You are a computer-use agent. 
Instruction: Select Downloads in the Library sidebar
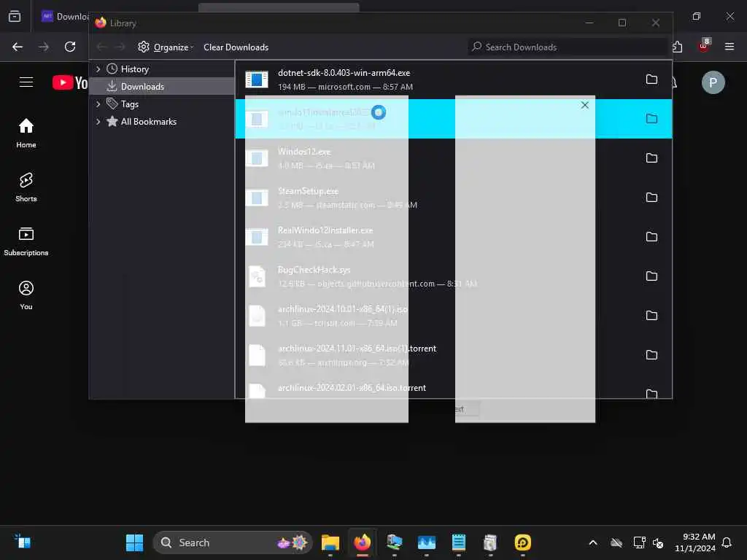161,86
